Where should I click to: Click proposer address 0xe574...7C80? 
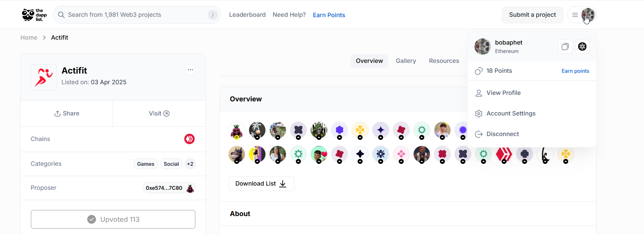[164, 188]
